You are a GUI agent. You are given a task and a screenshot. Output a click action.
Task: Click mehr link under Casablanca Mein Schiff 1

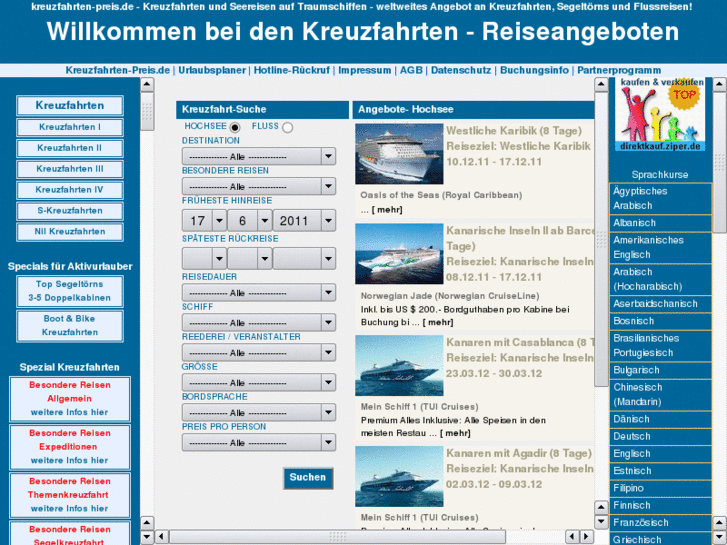click(x=455, y=433)
